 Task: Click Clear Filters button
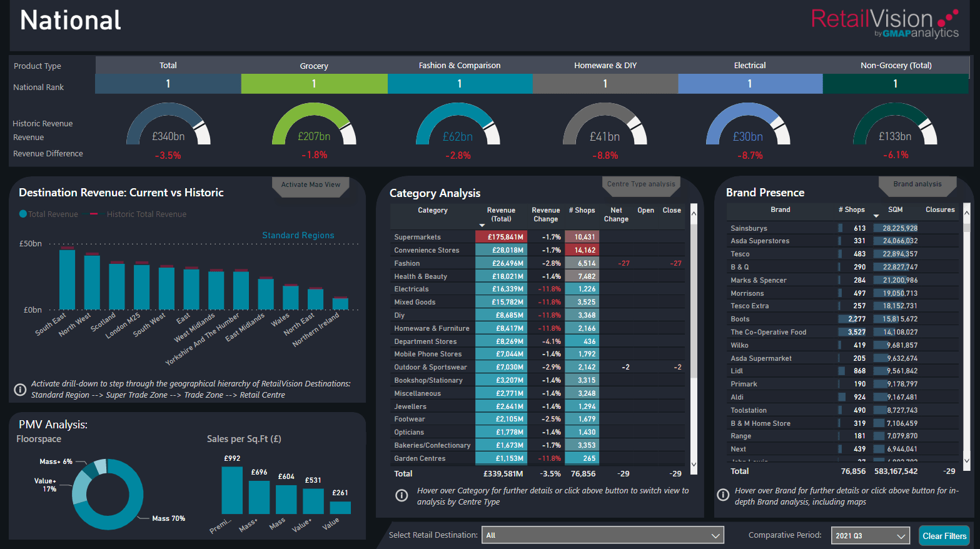coord(944,536)
